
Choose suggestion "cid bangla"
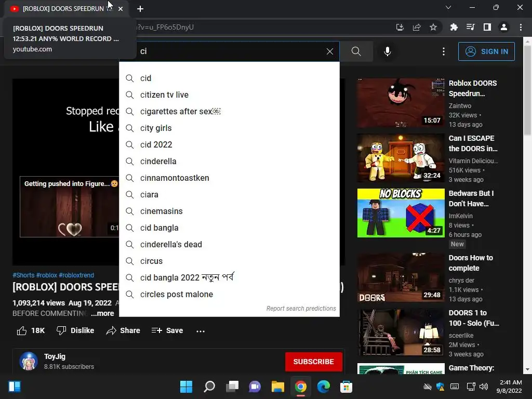click(229, 228)
